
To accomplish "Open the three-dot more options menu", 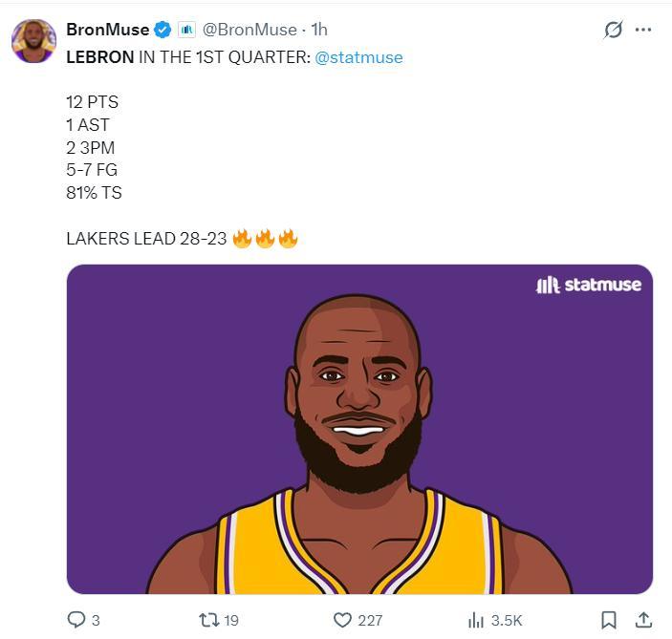I will [643, 30].
